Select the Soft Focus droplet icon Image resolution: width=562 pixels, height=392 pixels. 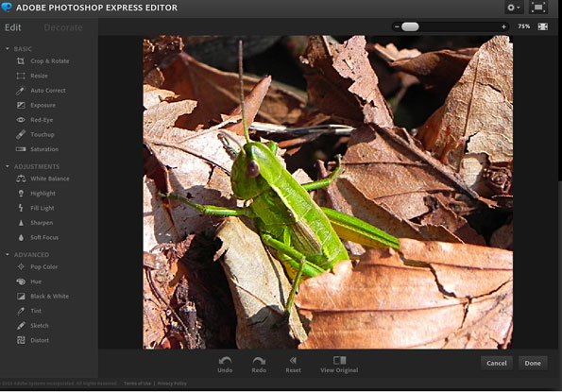pos(21,238)
